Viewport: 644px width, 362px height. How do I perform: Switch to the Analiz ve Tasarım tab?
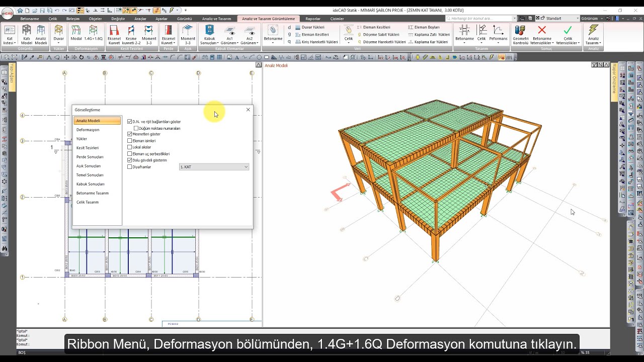(216, 19)
